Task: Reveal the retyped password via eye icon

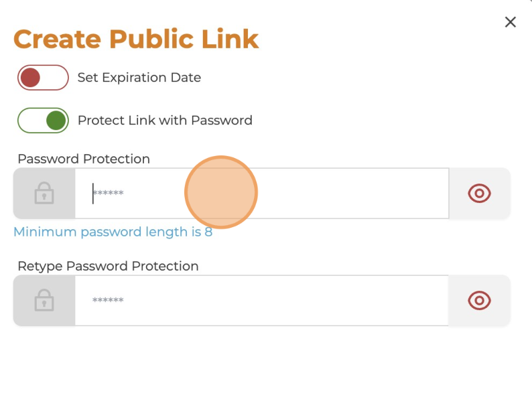Action: [479, 301]
